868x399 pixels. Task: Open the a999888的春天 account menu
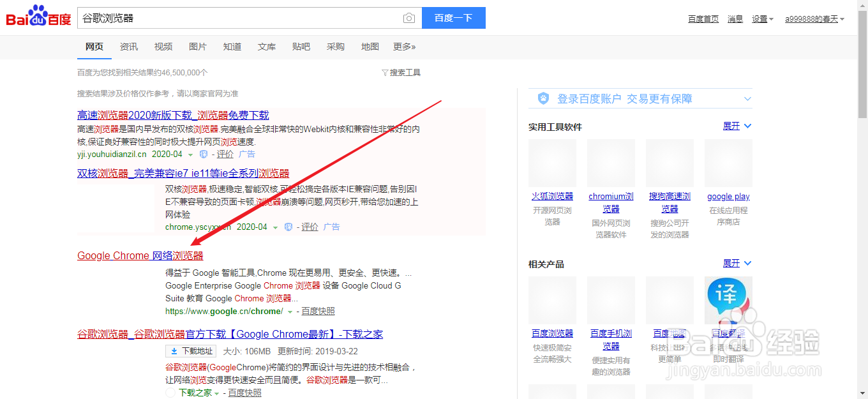click(814, 19)
